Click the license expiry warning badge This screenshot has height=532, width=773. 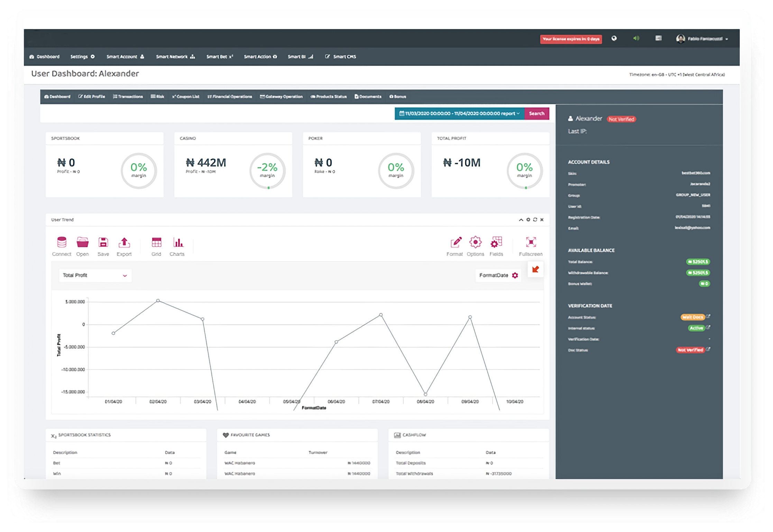tap(571, 39)
